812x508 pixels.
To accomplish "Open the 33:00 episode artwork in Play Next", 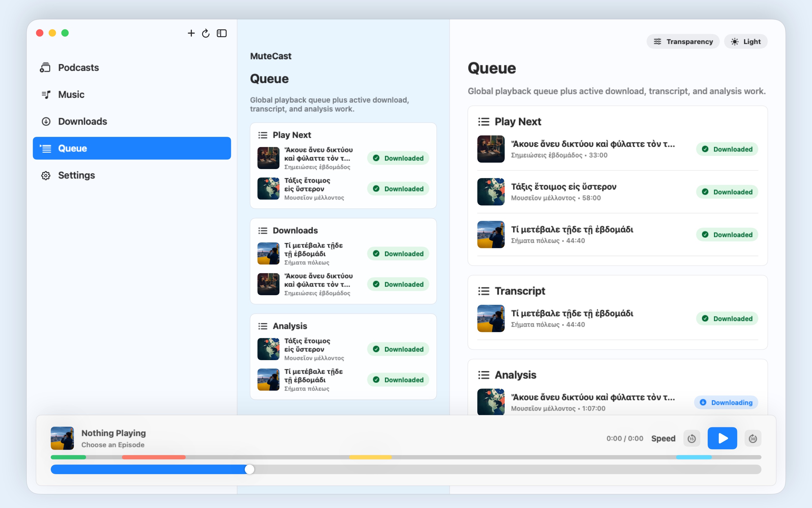I will [491, 149].
